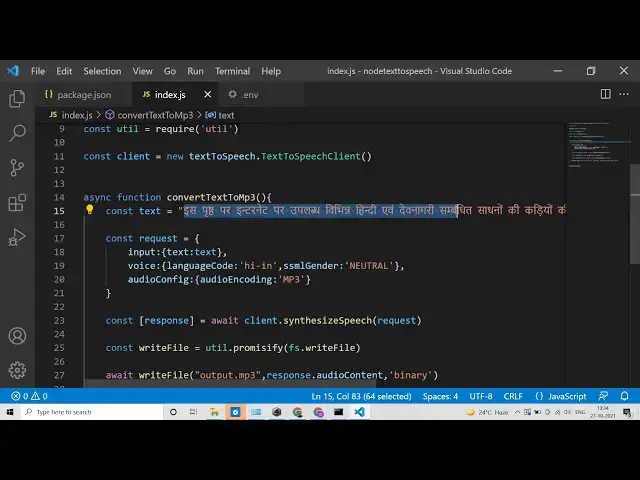The image size is (640, 480).
Task: Change end of line sequence CRLF
Action: point(513,396)
